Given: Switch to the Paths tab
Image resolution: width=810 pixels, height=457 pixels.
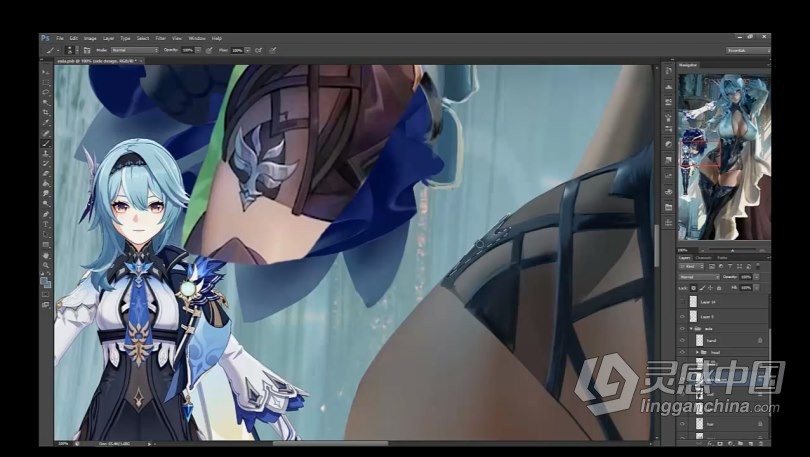Looking at the screenshot, I should tap(722, 258).
